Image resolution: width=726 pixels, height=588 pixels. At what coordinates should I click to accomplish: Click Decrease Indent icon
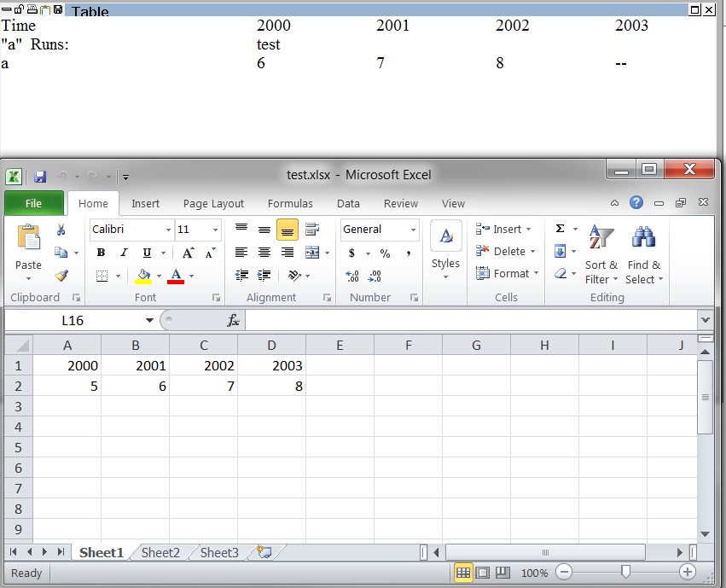pos(241,276)
